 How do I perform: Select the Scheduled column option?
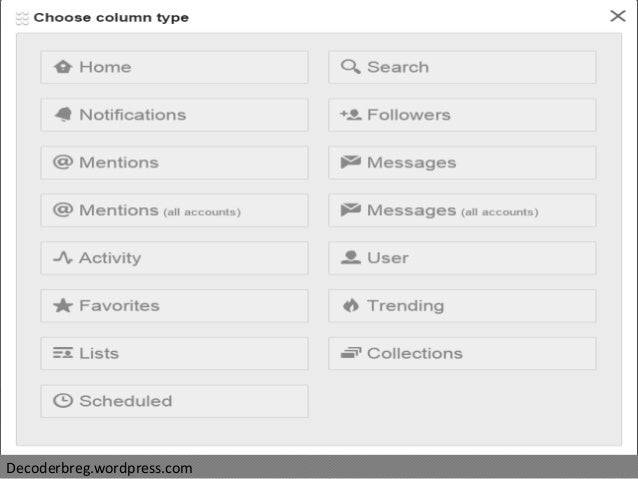coord(174,401)
